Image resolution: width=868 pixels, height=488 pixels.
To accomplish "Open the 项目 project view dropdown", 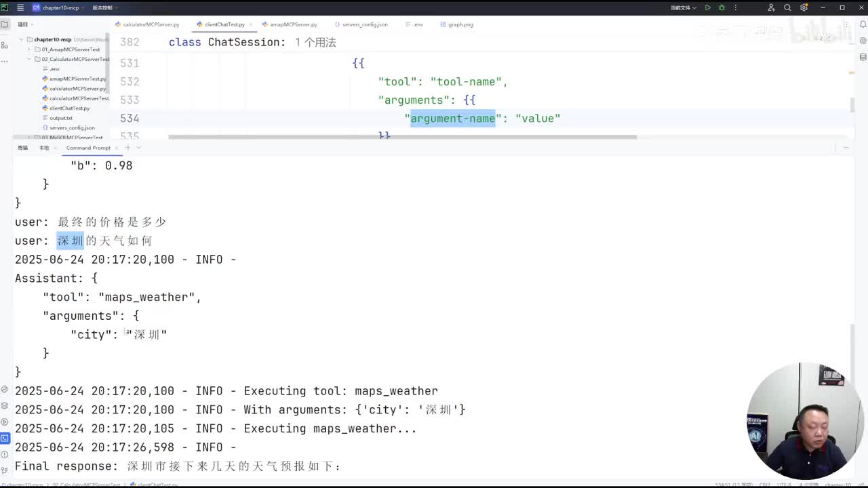I will [25, 24].
